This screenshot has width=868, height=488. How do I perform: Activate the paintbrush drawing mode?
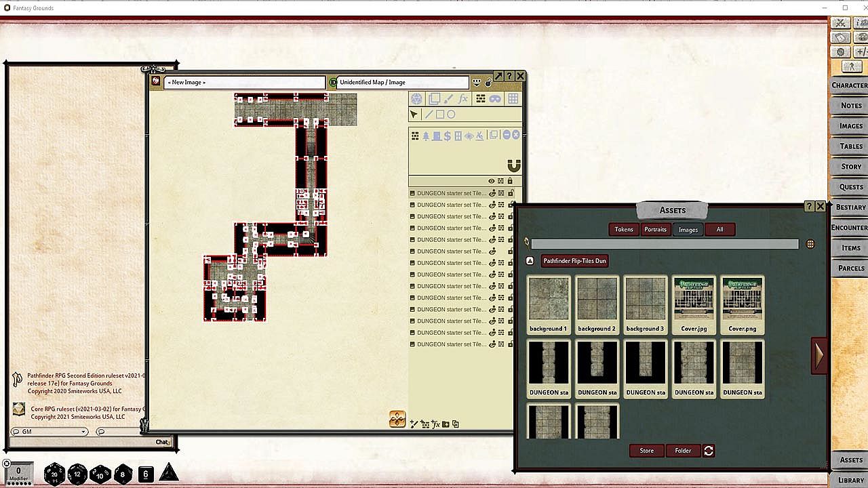pos(448,99)
